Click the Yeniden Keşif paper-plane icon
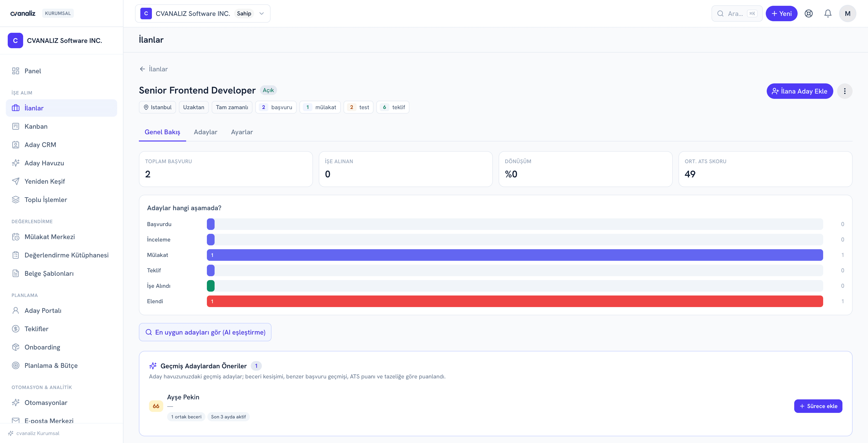The width and height of the screenshot is (868, 443). click(x=15, y=181)
